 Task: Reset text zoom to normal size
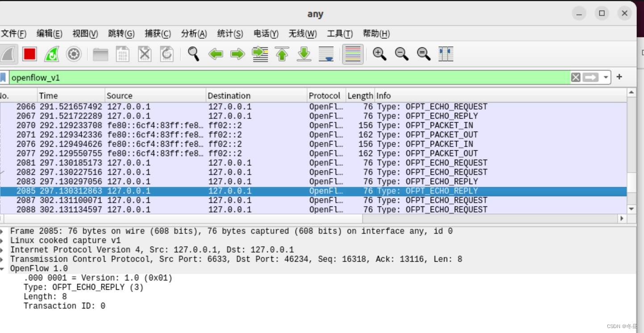click(424, 54)
